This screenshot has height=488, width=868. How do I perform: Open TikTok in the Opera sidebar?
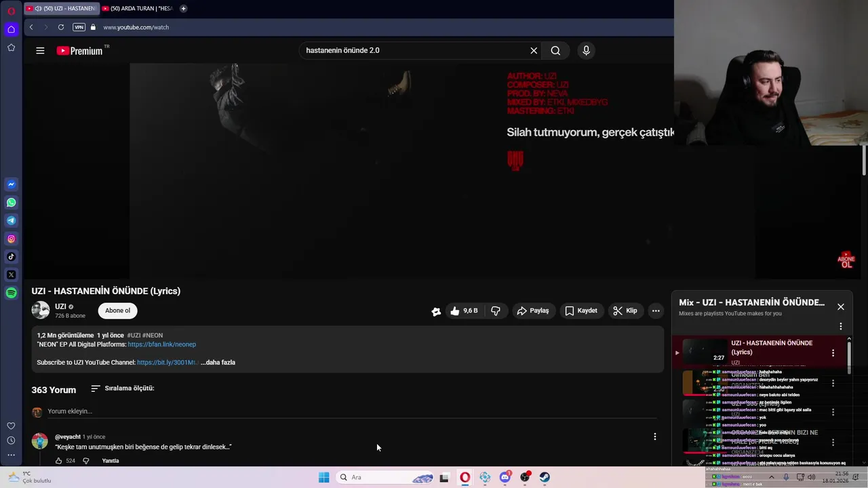(x=11, y=256)
